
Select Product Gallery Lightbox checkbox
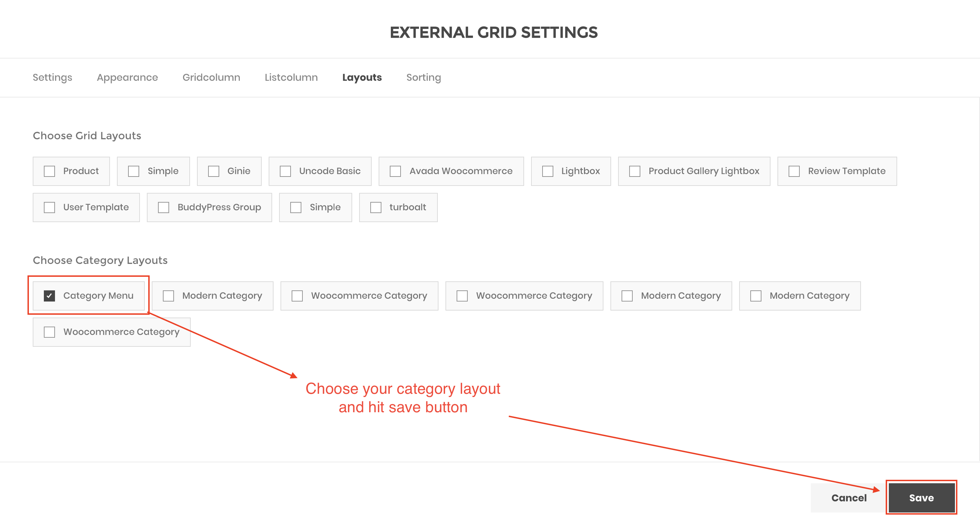pos(634,171)
